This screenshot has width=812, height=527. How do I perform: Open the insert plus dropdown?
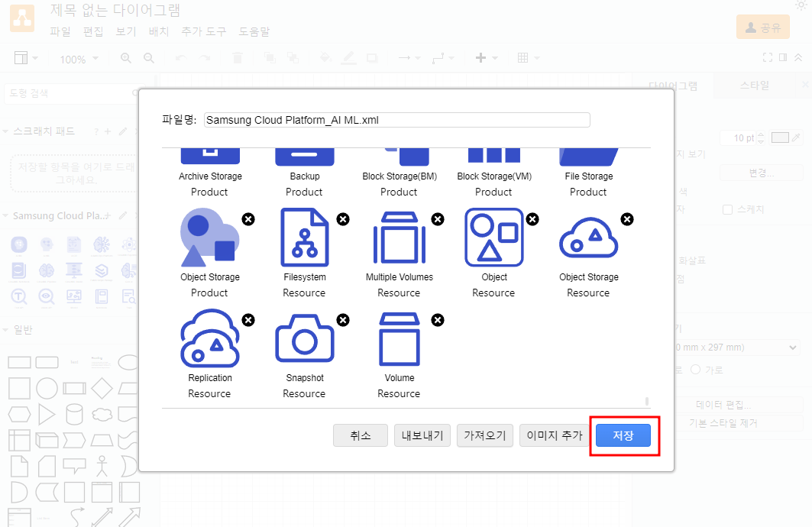coord(487,58)
